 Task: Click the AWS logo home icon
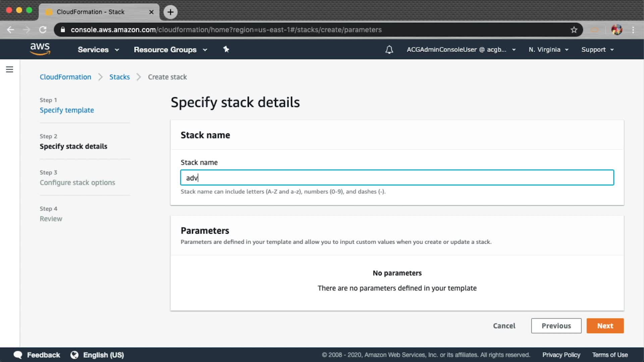pyautogui.click(x=40, y=49)
